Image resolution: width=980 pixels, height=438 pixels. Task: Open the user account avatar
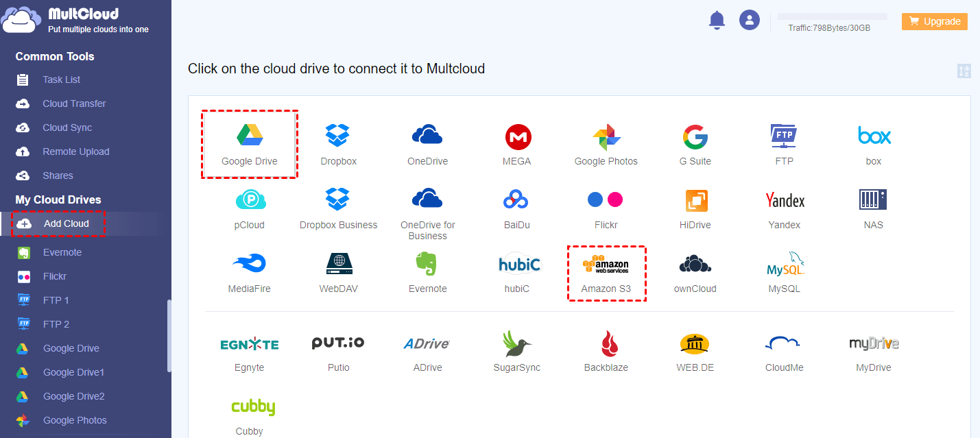[750, 20]
